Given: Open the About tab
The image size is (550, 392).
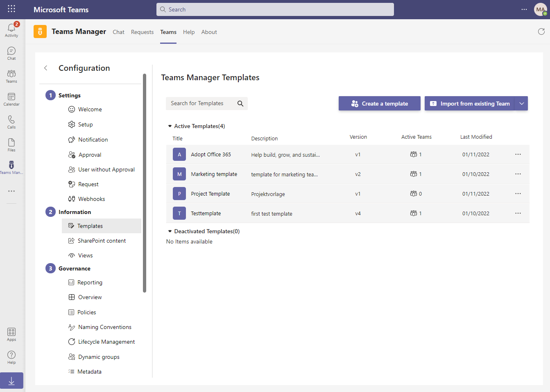Looking at the screenshot, I should 209,32.
